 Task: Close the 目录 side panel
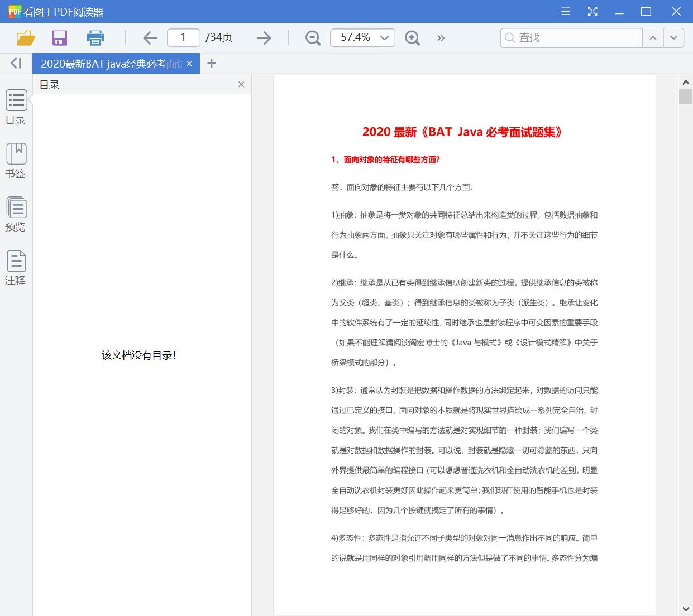point(241,84)
